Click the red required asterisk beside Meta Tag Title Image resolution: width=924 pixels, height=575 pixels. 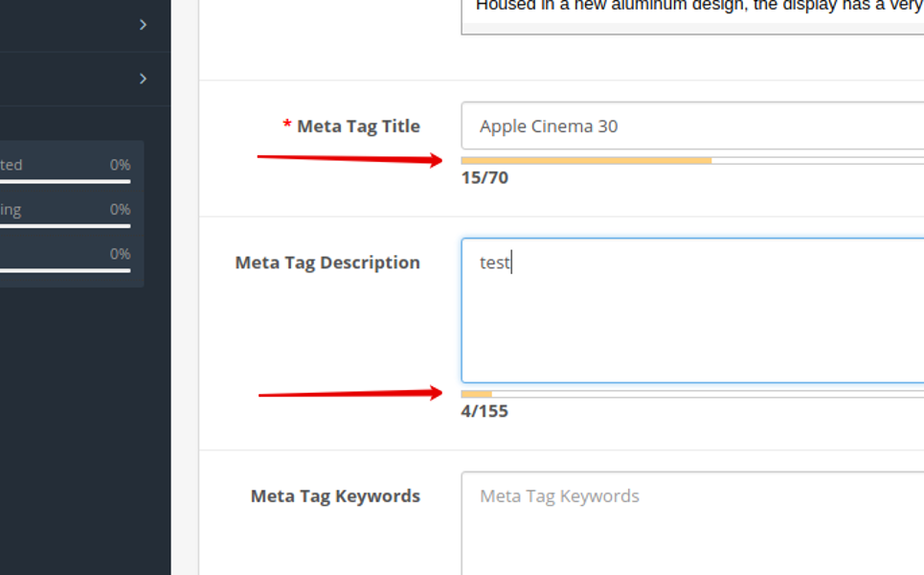tap(287, 126)
